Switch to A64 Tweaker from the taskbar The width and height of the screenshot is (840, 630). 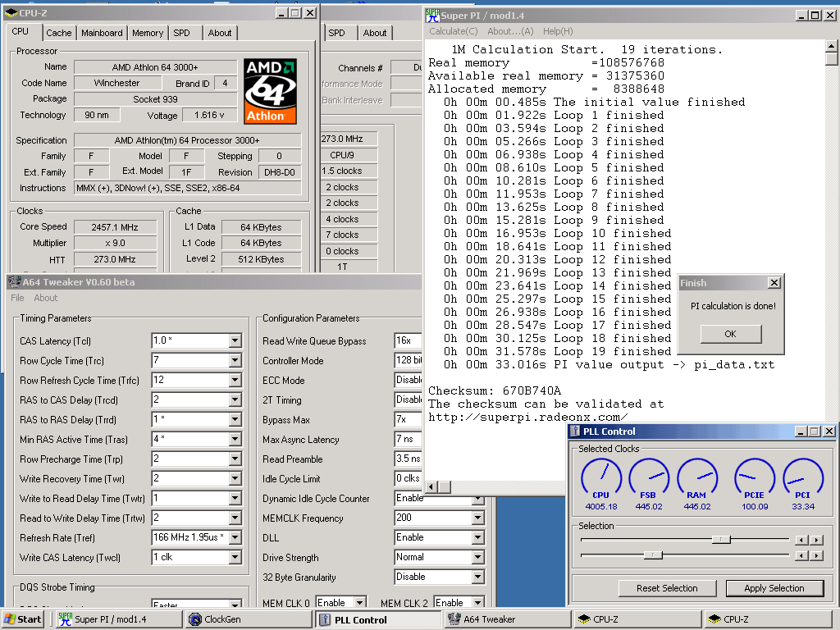(x=507, y=619)
